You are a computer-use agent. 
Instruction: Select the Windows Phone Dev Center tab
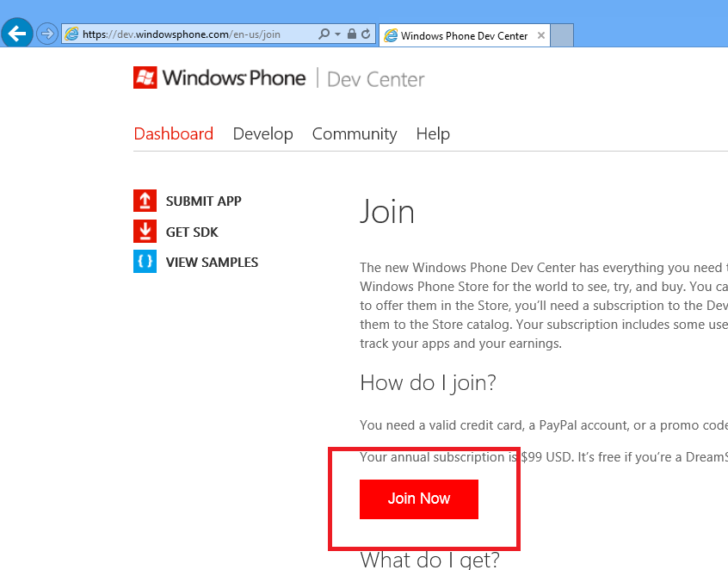(465, 36)
